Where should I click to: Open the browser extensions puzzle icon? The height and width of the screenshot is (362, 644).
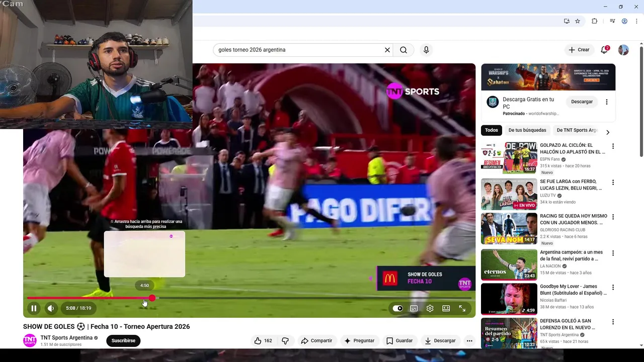(x=594, y=21)
